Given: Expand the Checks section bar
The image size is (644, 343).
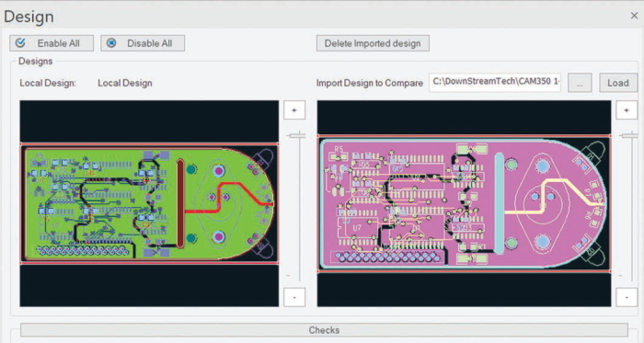Looking at the screenshot, I should [324, 330].
